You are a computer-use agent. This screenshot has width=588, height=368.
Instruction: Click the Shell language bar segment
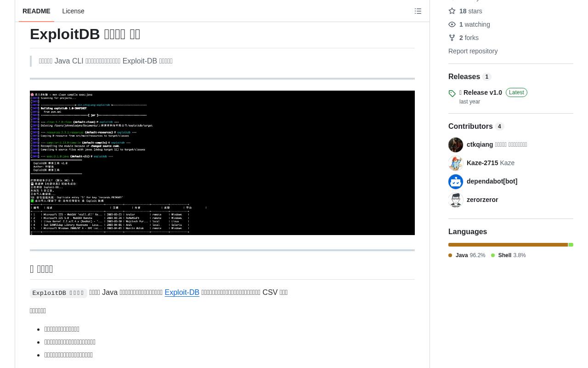(571, 245)
